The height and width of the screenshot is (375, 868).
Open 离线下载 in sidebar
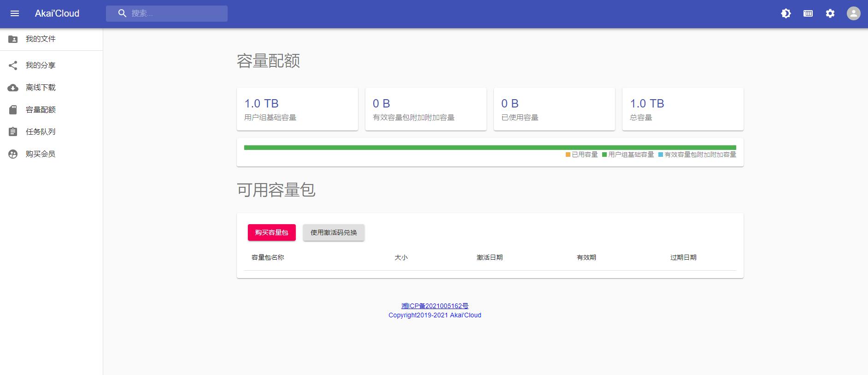coord(51,88)
